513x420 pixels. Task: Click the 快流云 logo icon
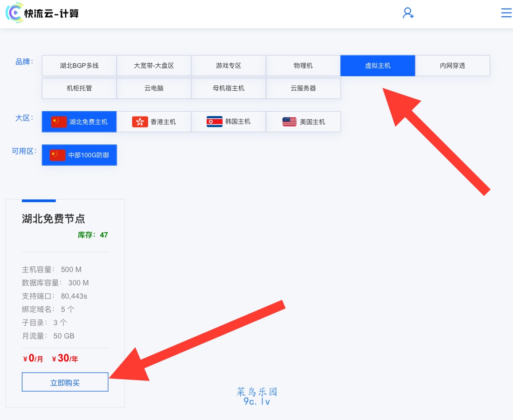coord(15,13)
